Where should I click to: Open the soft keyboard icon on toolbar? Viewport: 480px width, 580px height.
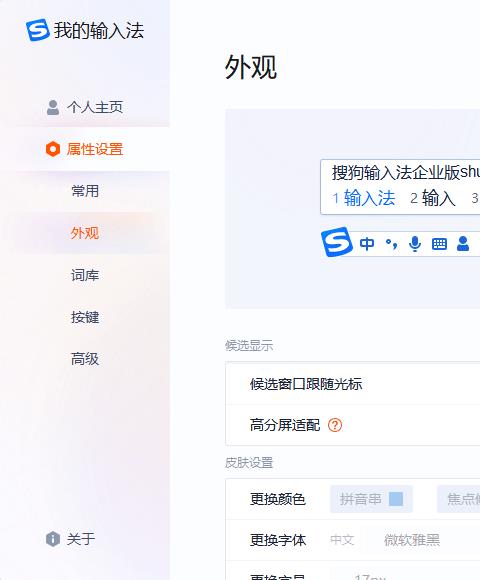[x=439, y=244]
